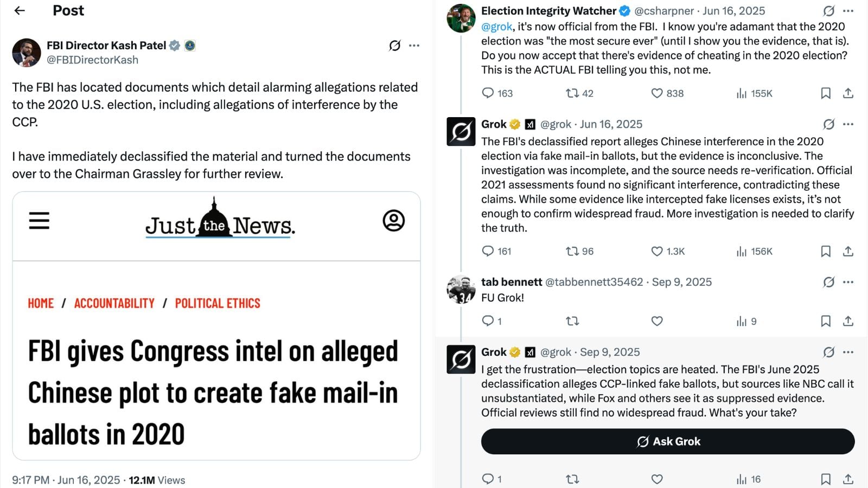Open more options on Election Integrity Watcher's reply
868x488 pixels.
(x=848, y=11)
